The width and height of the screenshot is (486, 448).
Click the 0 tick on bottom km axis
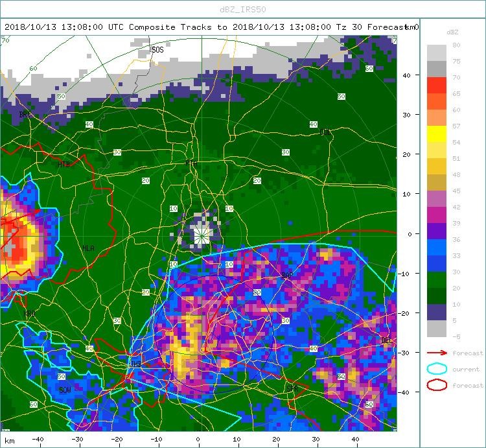click(x=198, y=440)
